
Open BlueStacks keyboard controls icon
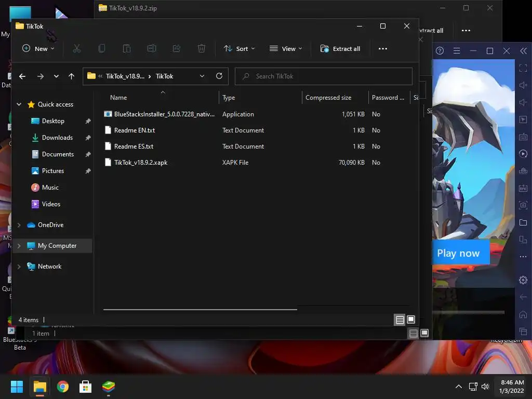click(x=523, y=137)
